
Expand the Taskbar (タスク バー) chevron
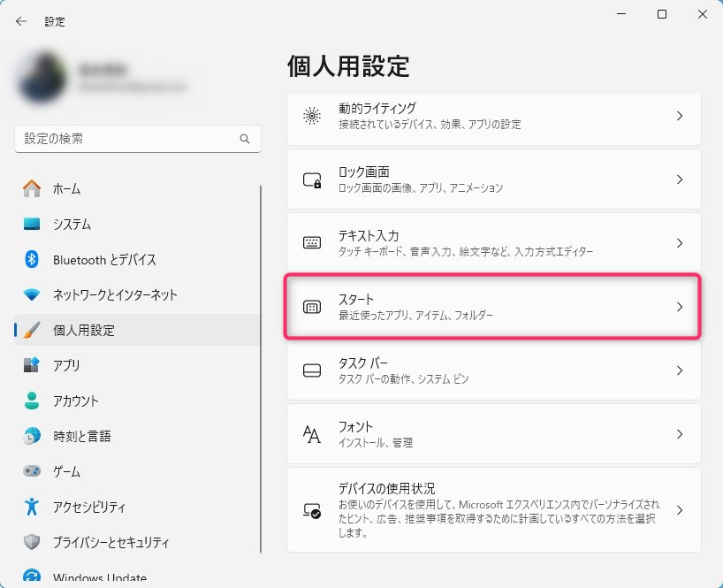pyautogui.click(x=679, y=370)
